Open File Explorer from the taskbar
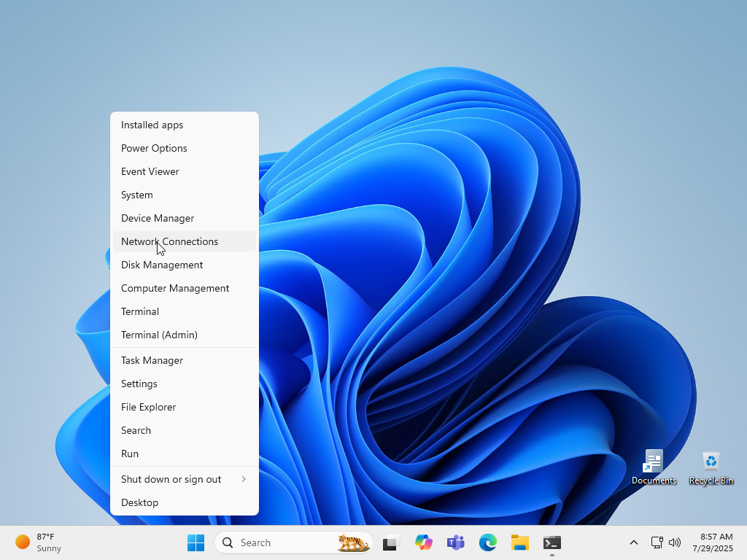Viewport: 747px width, 560px height. (519, 542)
